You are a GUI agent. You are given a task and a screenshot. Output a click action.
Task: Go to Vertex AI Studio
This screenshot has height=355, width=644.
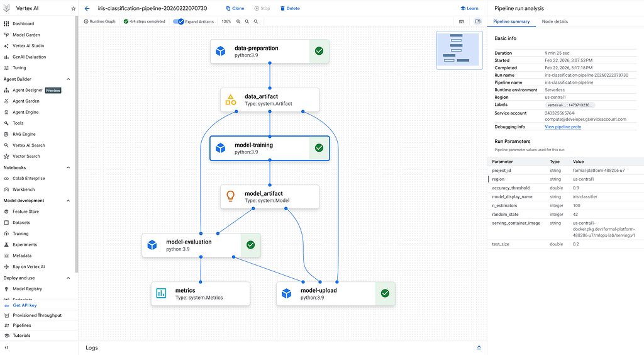28,46
